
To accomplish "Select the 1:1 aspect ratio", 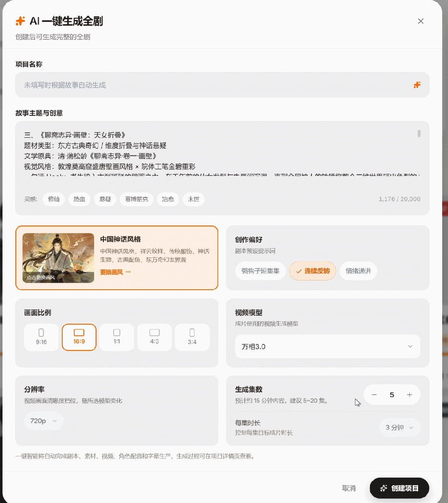I will coord(117,337).
